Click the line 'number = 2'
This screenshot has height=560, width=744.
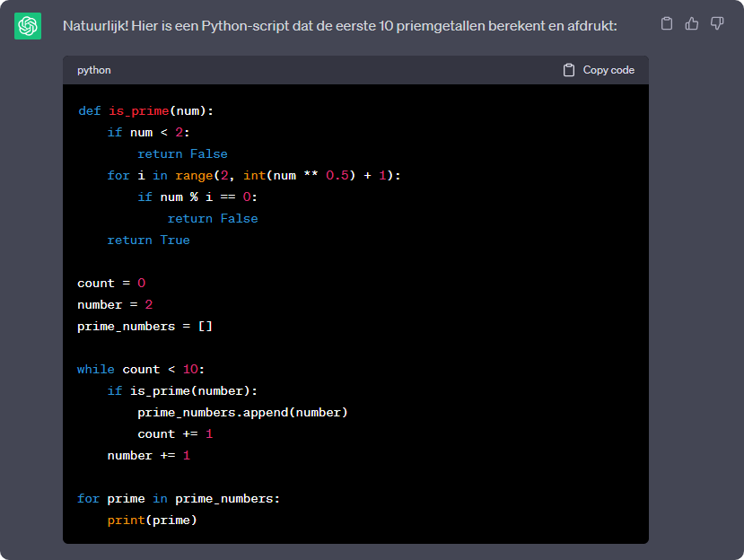[x=115, y=304]
